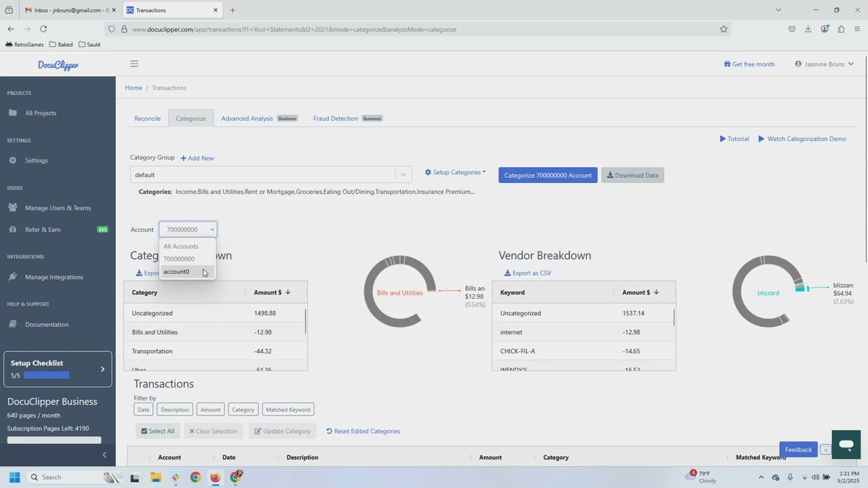Open the hamburger menu icon

pos(134,64)
